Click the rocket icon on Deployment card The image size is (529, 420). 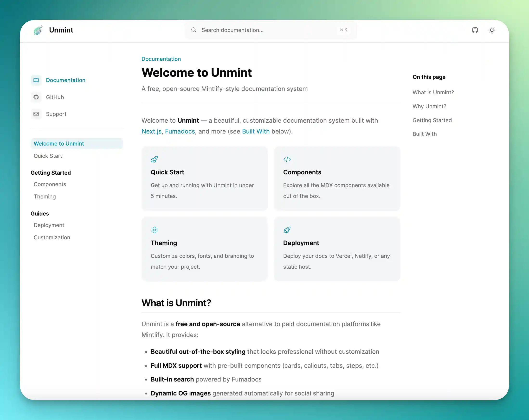(x=287, y=230)
